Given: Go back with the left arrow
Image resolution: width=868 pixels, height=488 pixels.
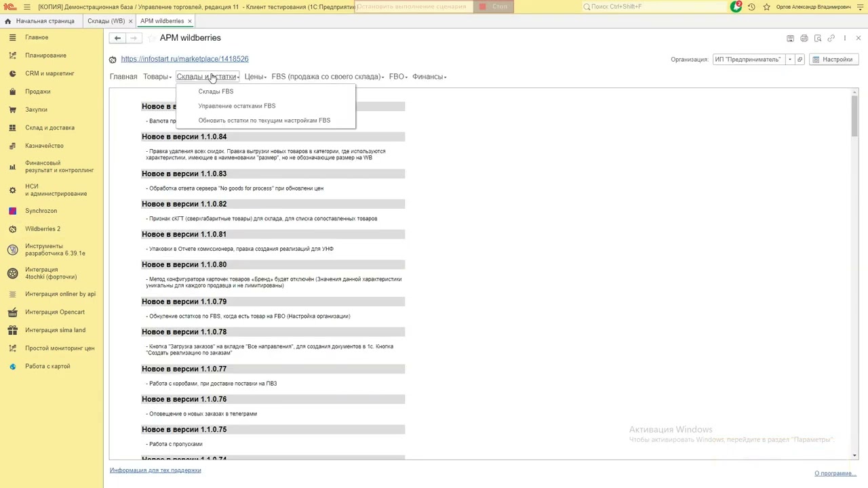Looking at the screenshot, I should coord(117,38).
